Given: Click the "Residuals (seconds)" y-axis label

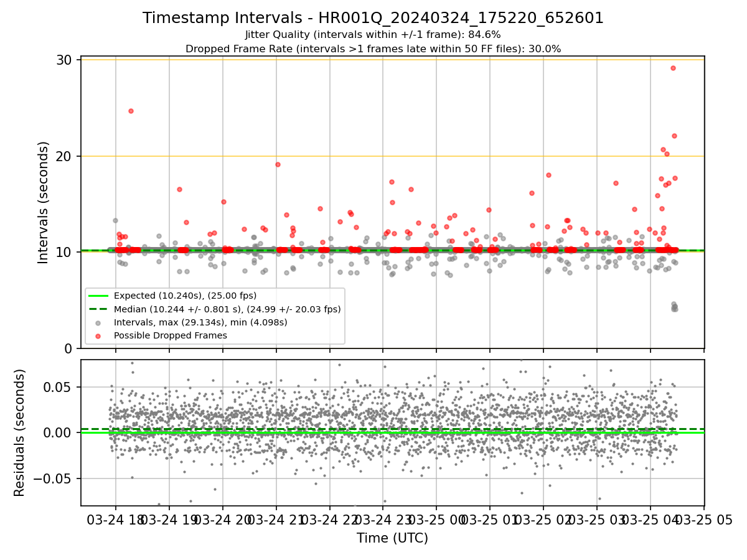Looking at the screenshot, I should point(20,432).
